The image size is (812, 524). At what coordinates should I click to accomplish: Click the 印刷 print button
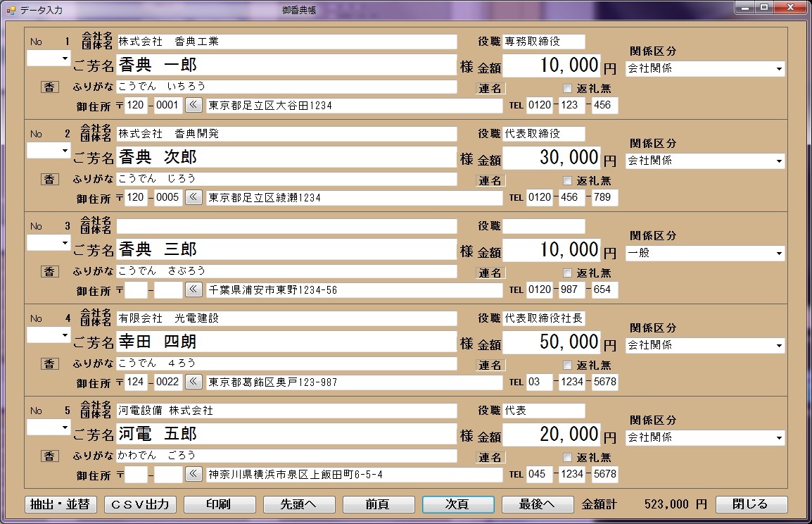point(219,504)
